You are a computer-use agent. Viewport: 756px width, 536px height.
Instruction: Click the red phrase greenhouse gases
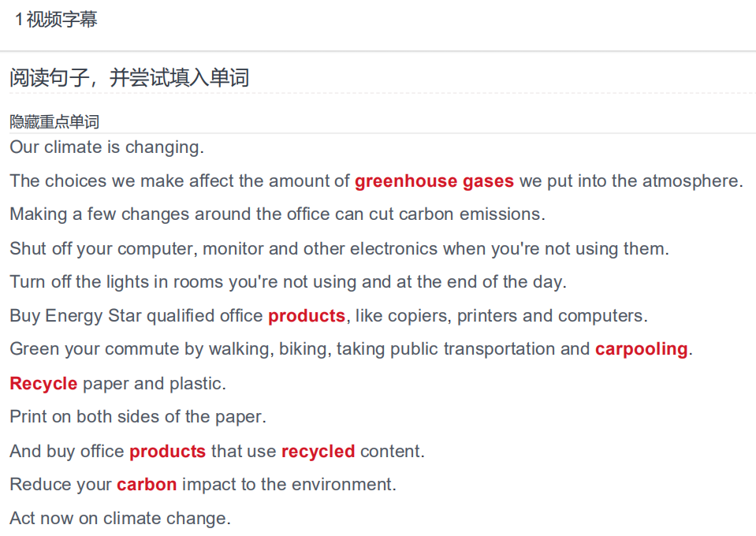click(x=434, y=181)
